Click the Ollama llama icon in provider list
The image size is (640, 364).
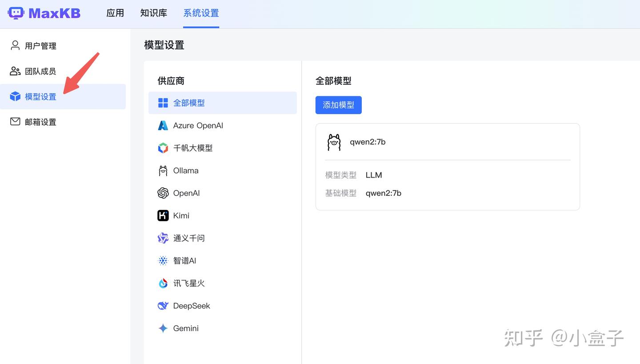[x=163, y=170]
